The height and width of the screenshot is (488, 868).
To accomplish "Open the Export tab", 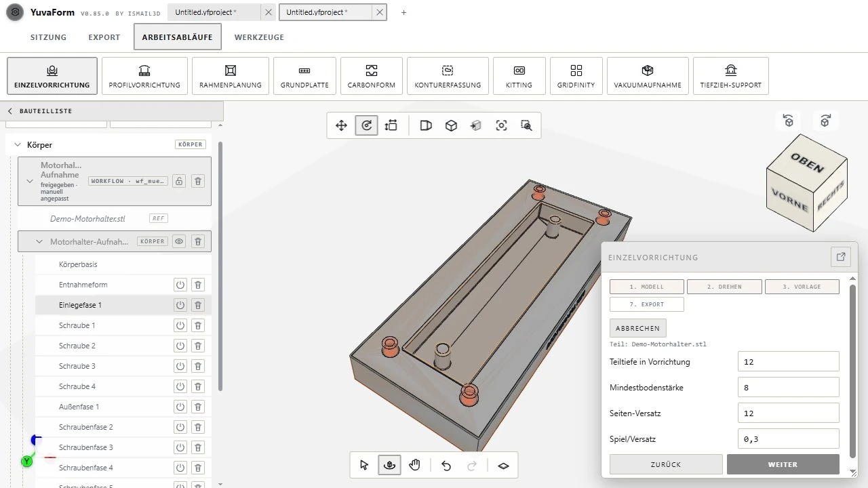I will (104, 37).
